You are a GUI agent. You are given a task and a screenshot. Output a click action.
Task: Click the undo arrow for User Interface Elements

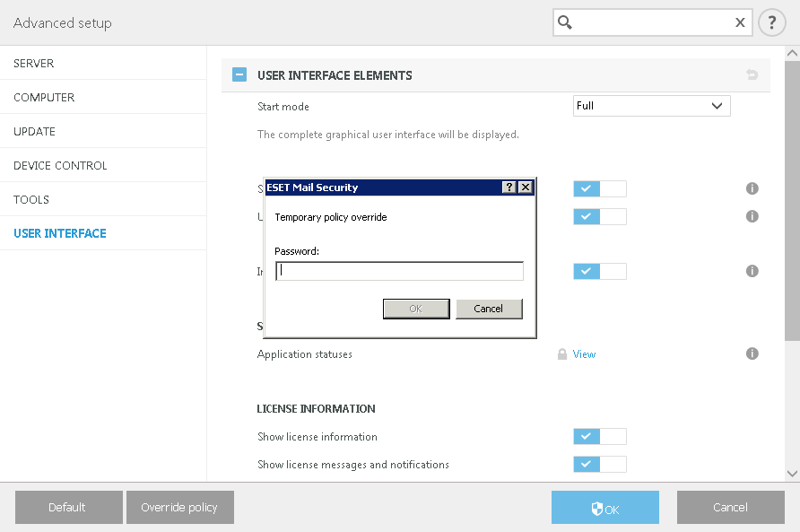tap(752, 75)
